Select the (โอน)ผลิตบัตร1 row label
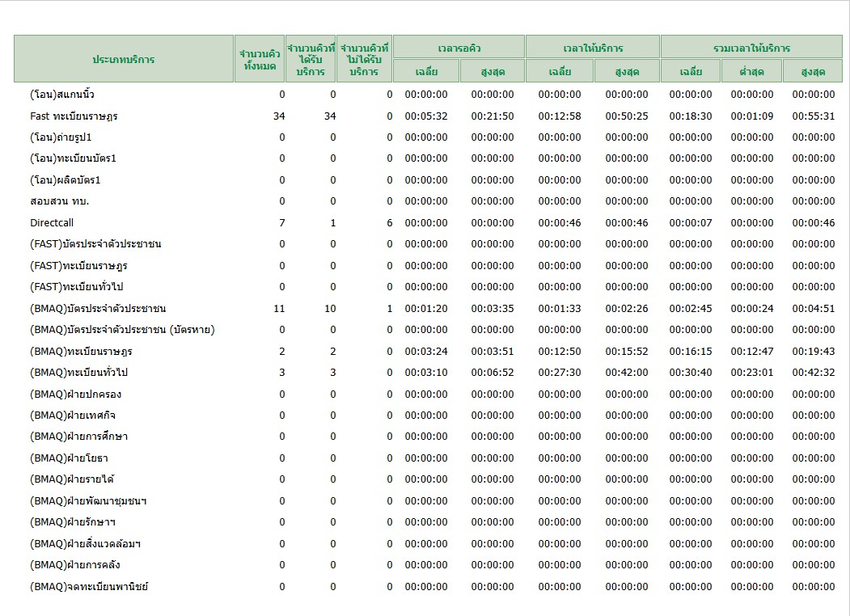Screen dimensions: 850x616 click(x=65, y=180)
